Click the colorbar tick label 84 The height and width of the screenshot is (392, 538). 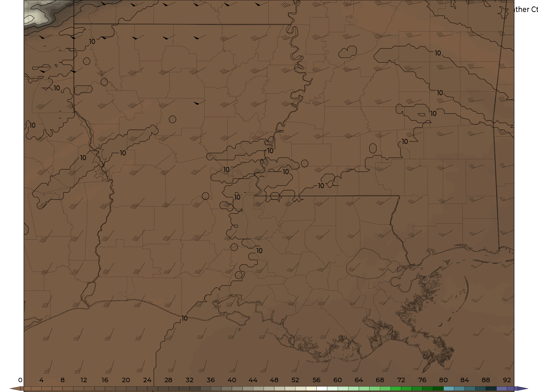point(465,380)
